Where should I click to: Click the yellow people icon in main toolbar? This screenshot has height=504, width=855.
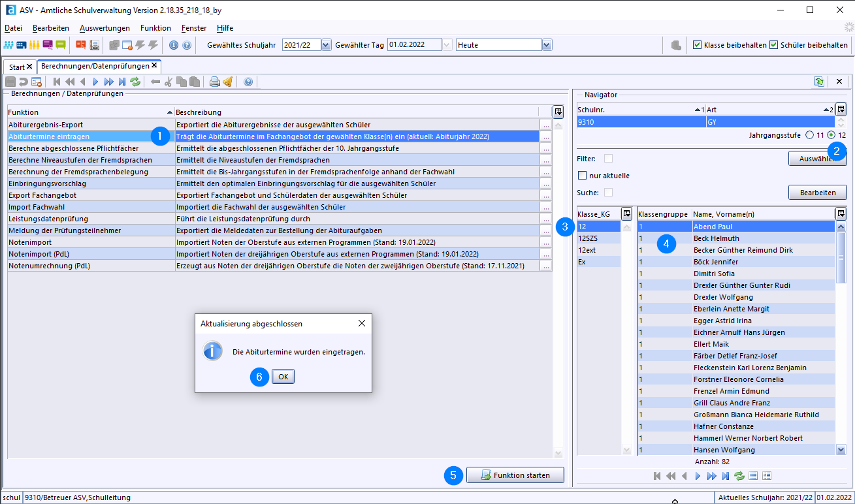click(35, 45)
